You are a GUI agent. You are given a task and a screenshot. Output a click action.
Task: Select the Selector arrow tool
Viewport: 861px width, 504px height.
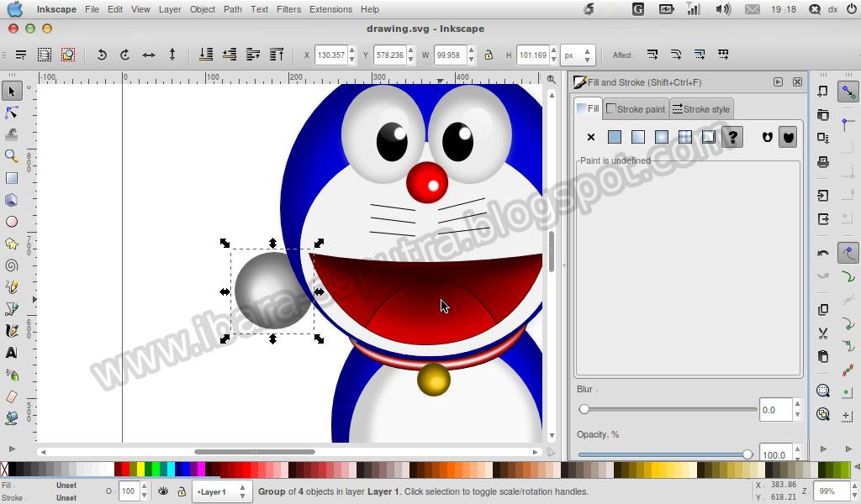coord(12,91)
